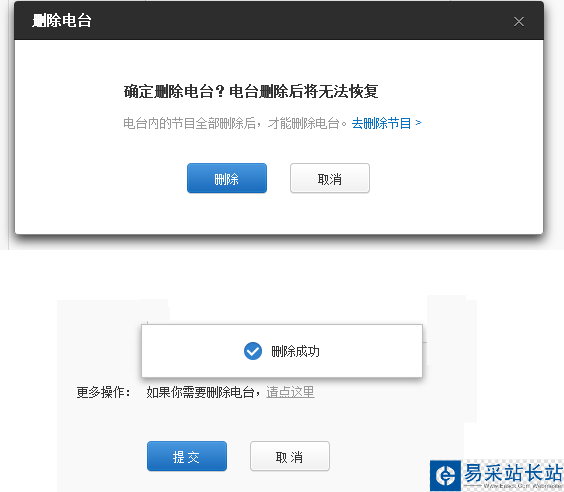Click the heading 确定删除电台？电台删除后将无法恢复
This screenshot has width=564, height=492.
(251, 91)
